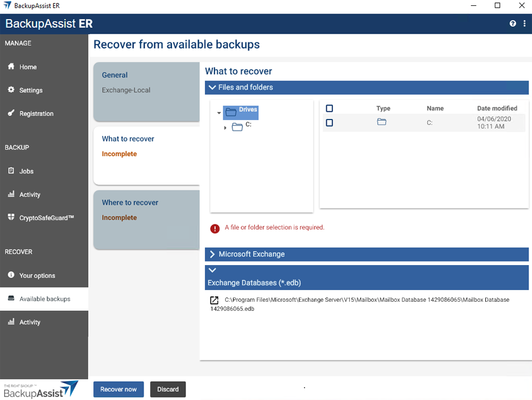Minimize the BackupAssist ER window

point(473,5)
